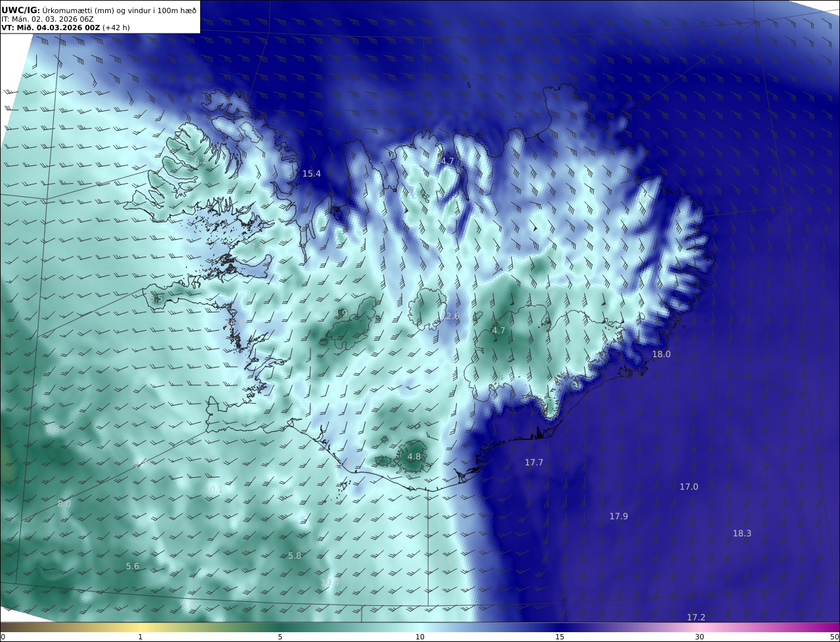Click the 5.6 value label
Viewport: 840px width, 642px height.
[133, 567]
